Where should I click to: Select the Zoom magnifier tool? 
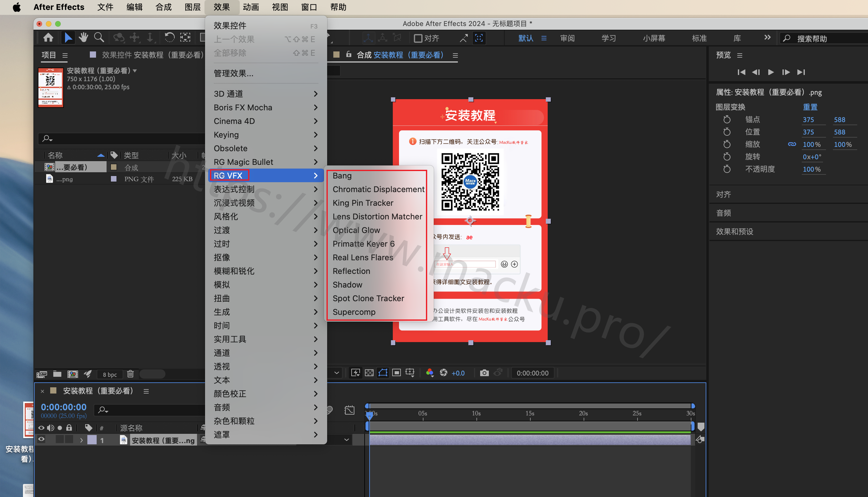[99, 37]
